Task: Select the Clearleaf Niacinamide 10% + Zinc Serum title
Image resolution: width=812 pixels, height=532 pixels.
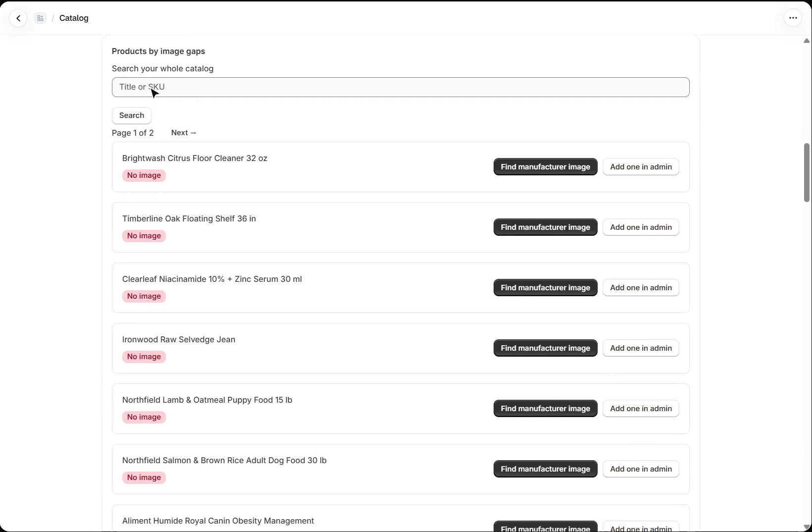Action: (x=212, y=279)
